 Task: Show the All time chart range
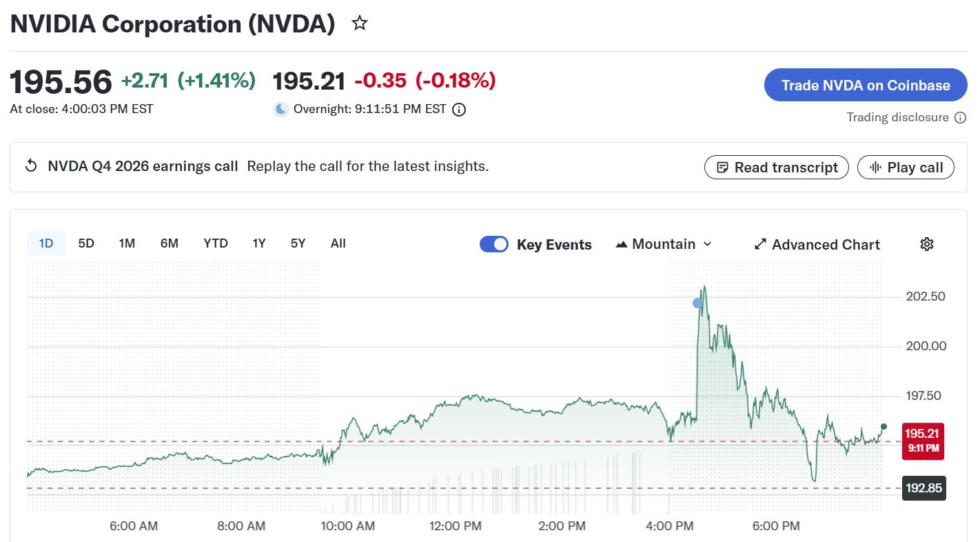pyautogui.click(x=338, y=243)
